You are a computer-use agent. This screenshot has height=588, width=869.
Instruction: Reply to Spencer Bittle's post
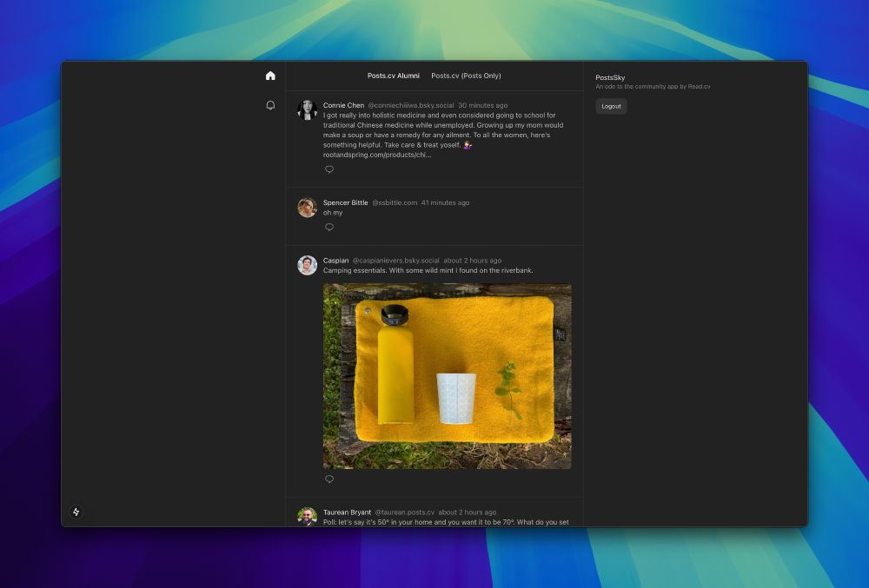click(329, 227)
